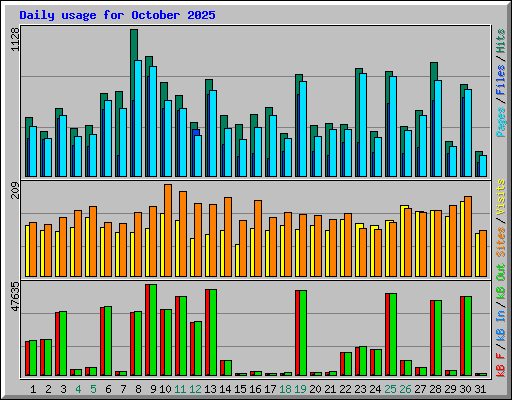This screenshot has height=400, width=512.
Task: Click the Files legend label
Action: pyautogui.click(x=501, y=80)
